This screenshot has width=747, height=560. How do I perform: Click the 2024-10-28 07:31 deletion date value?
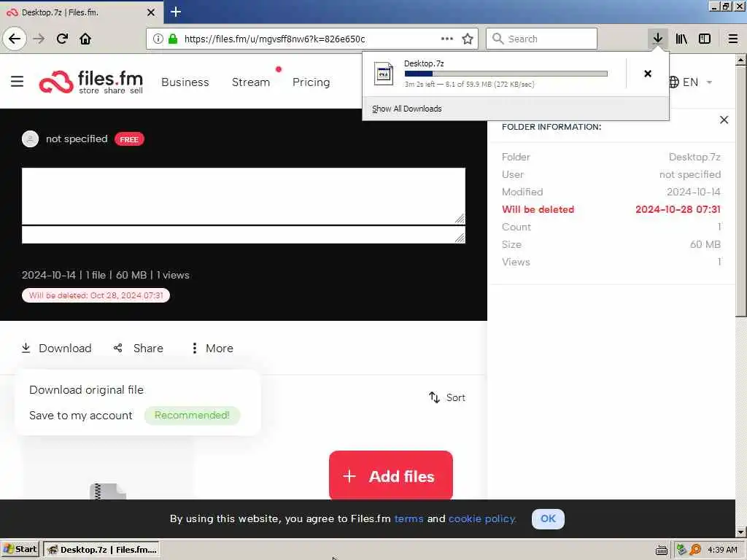tap(678, 209)
